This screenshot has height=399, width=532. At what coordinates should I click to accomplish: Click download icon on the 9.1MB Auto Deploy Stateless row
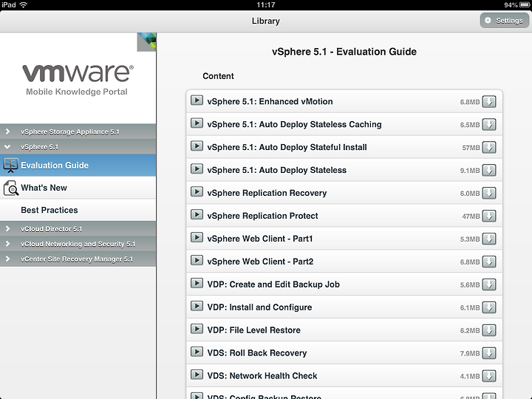489,170
